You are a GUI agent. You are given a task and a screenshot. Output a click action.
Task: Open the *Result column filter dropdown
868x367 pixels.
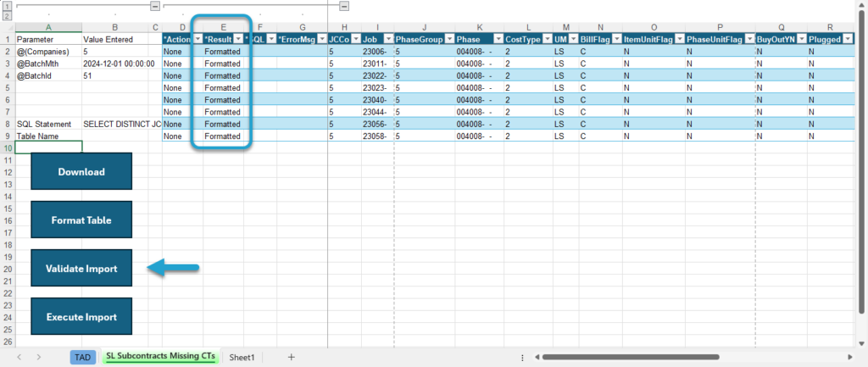pos(238,39)
